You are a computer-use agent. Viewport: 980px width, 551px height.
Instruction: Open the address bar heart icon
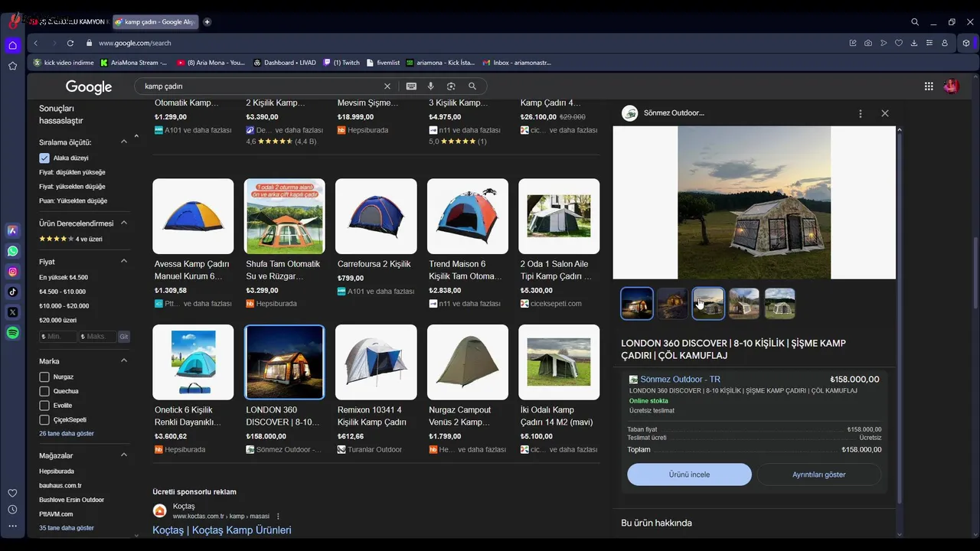899,43
